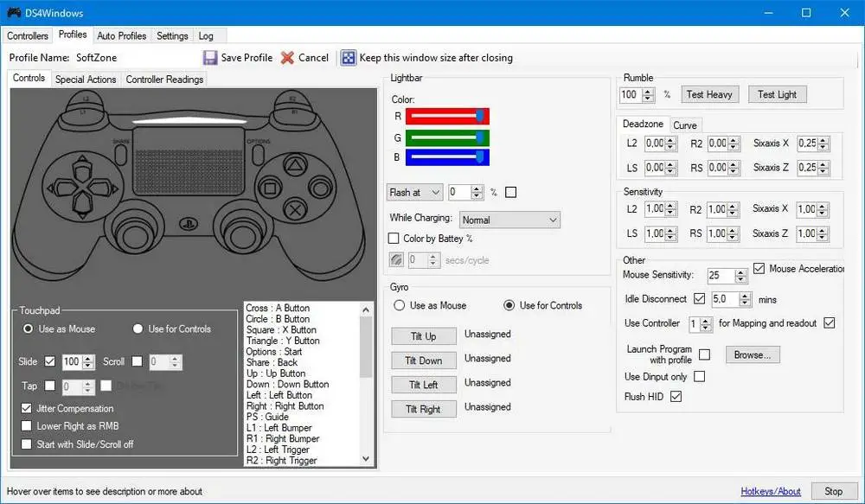Toggle the Tap checkbox in Touchpad

pos(49,385)
